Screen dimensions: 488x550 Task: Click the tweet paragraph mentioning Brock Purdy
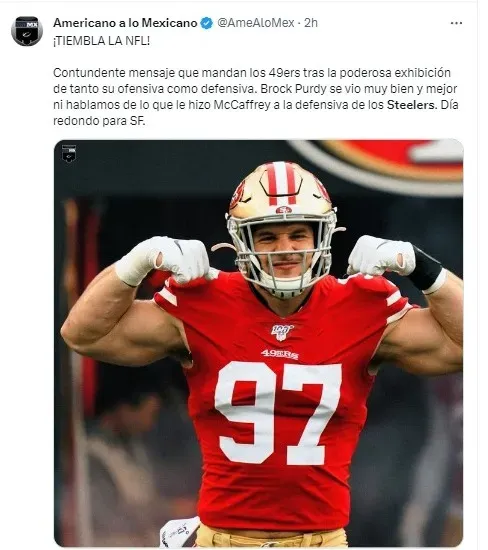(x=256, y=97)
